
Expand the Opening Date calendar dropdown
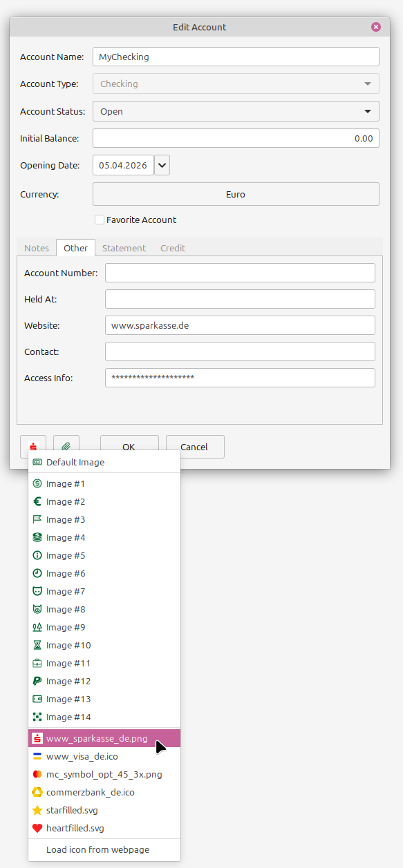pos(162,165)
